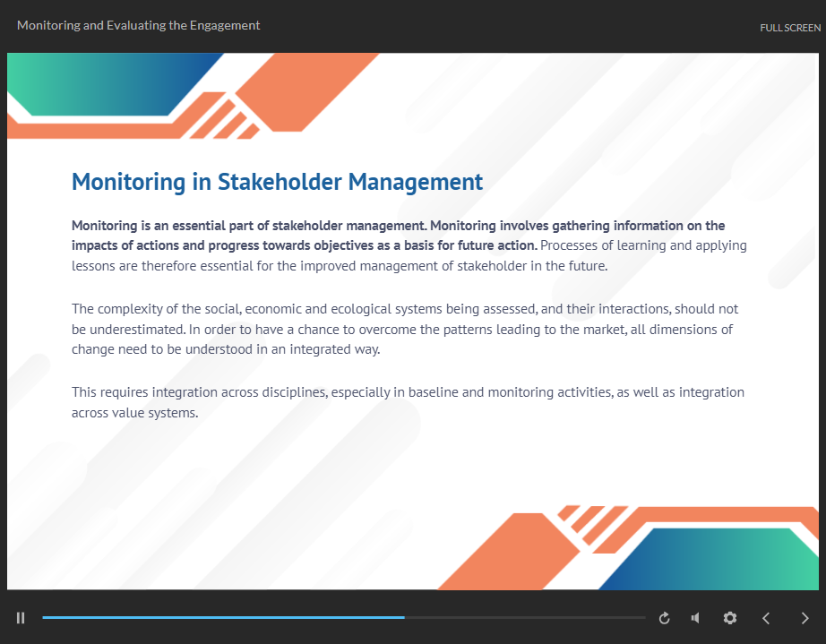
Task: Click the bold paragraph about monitoring being essential
Action: 399,235
